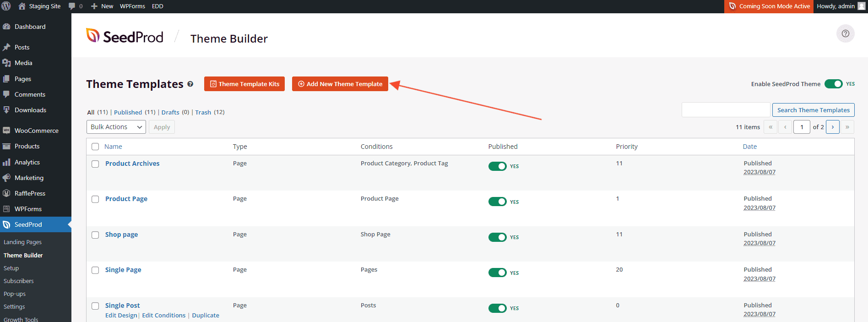Viewport: 868px width, 322px height.
Task: Toggle Published switch for Single Post
Action: 497,308
